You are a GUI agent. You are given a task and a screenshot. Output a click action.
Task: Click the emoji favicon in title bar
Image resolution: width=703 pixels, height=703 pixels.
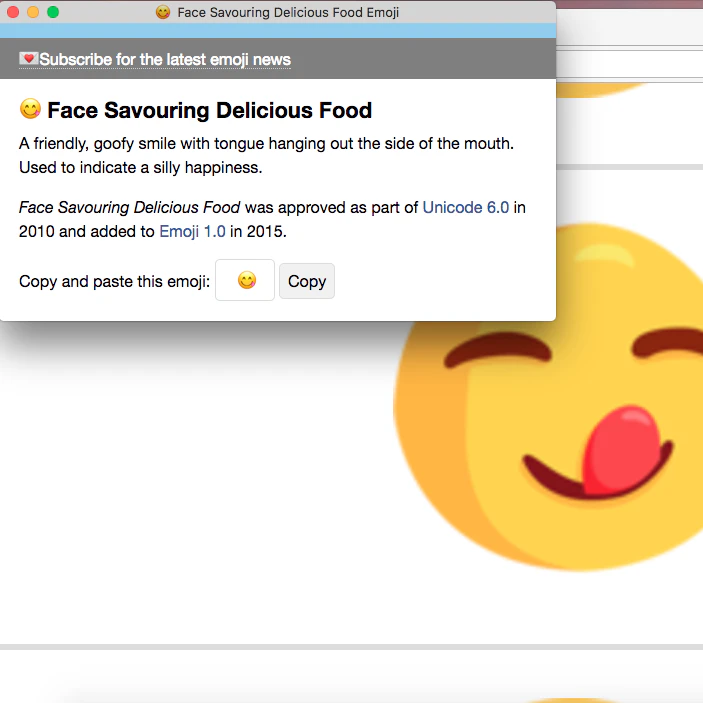pyautogui.click(x=163, y=12)
